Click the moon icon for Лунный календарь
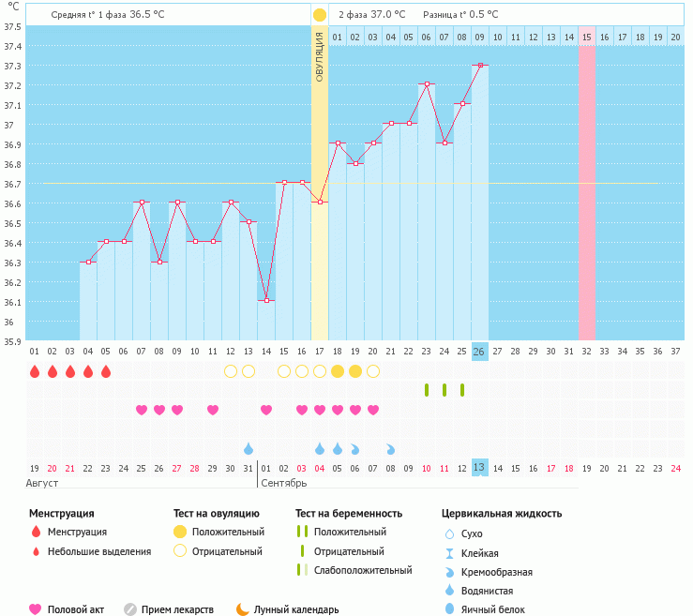Screen dimensions: 693x616 (x=243, y=609)
